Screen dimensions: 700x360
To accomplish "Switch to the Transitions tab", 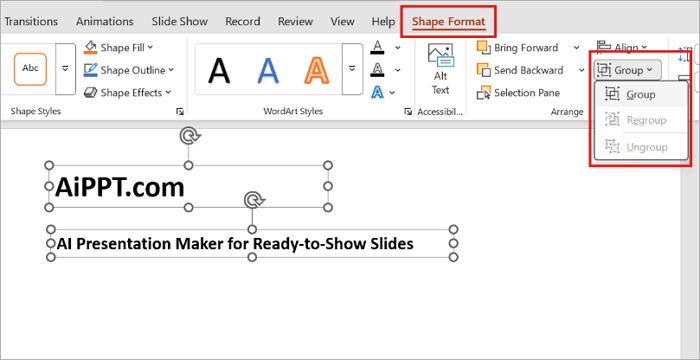I will [31, 21].
